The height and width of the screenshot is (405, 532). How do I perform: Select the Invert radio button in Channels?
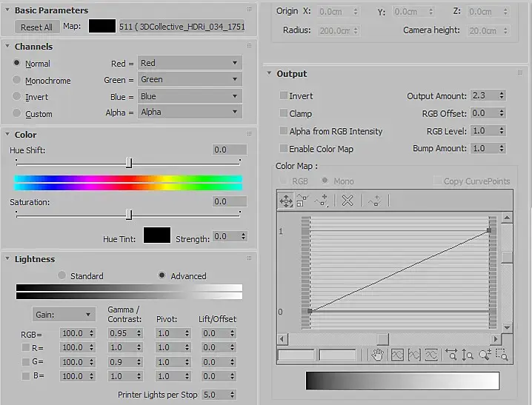tap(16, 96)
